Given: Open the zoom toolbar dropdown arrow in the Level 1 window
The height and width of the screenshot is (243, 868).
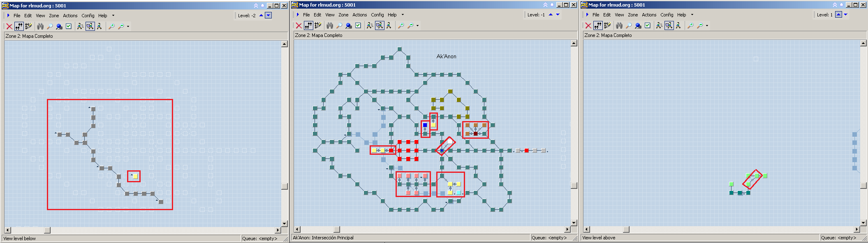Looking at the screenshot, I should tap(707, 25).
